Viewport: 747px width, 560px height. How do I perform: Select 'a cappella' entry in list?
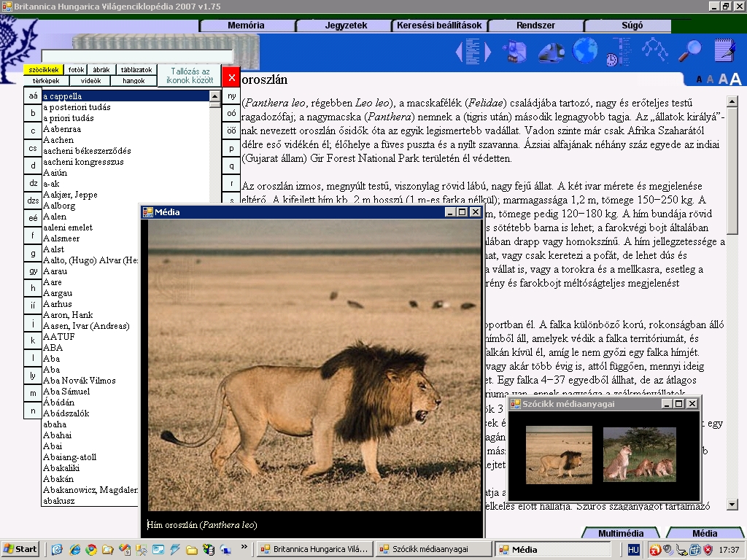(x=125, y=96)
